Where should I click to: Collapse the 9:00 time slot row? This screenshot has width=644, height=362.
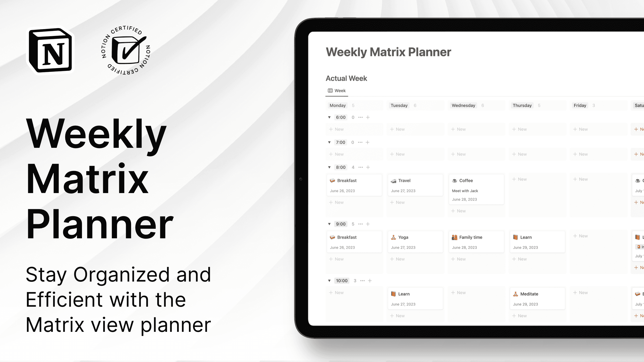(x=329, y=224)
